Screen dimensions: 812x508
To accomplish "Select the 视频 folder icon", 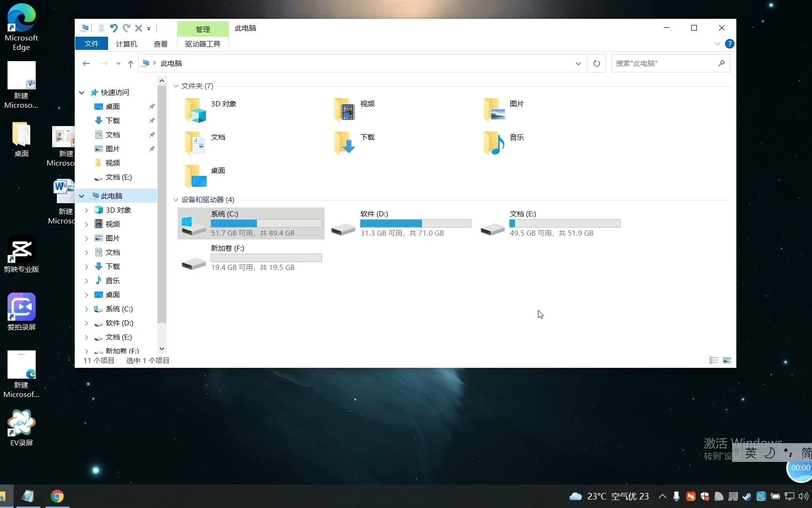I will coord(344,111).
